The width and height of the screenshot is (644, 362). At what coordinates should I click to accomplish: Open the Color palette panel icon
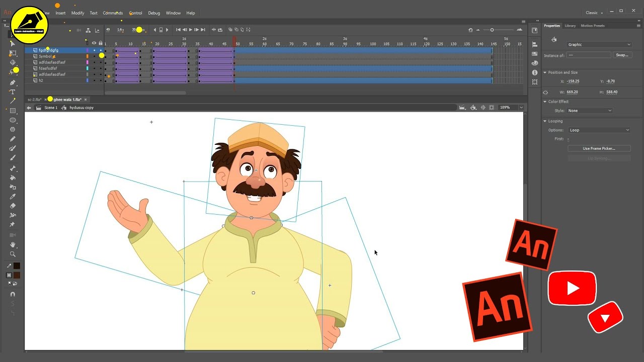tap(535, 63)
